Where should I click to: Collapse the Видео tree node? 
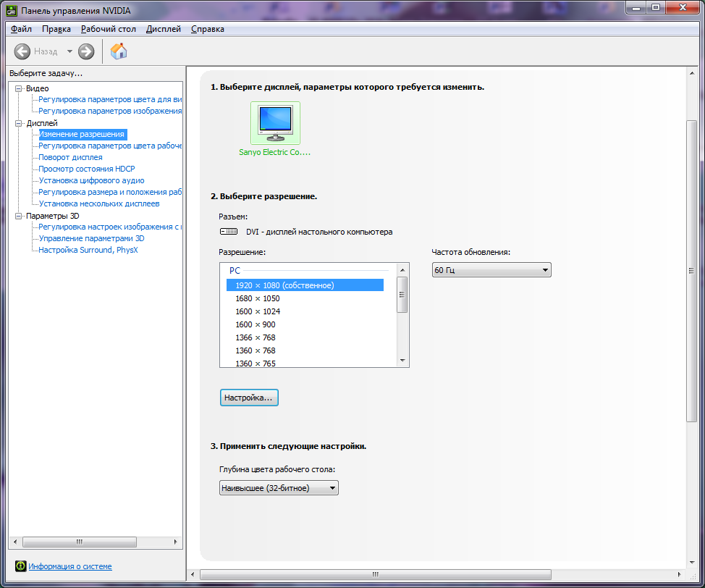click(x=18, y=88)
